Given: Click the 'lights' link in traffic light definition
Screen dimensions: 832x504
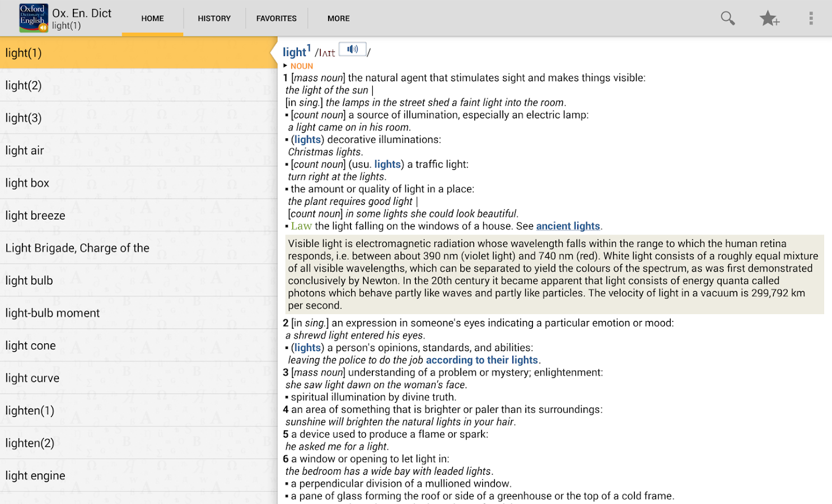Looking at the screenshot, I should pos(387,165).
